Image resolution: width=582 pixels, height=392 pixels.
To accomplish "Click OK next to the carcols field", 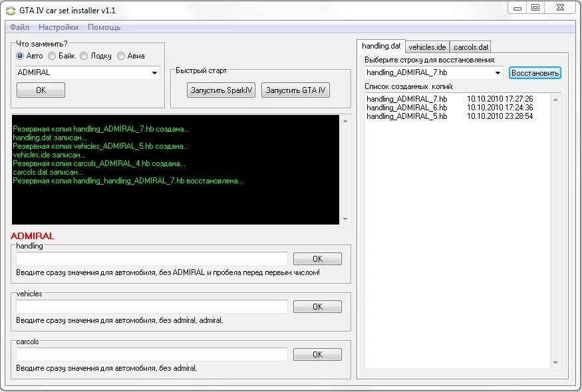I will pos(317,354).
